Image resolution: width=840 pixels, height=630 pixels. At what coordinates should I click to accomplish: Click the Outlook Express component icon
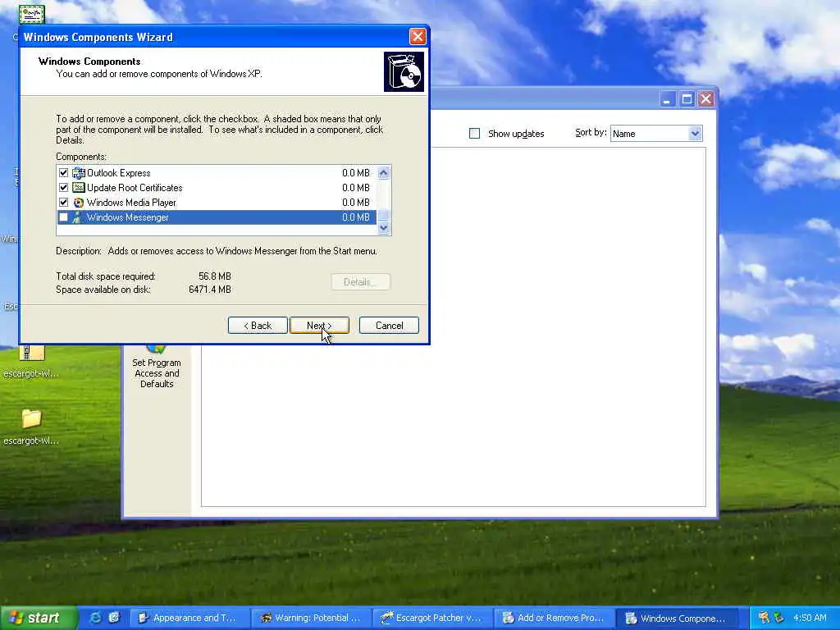pyautogui.click(x=79, y=173)
